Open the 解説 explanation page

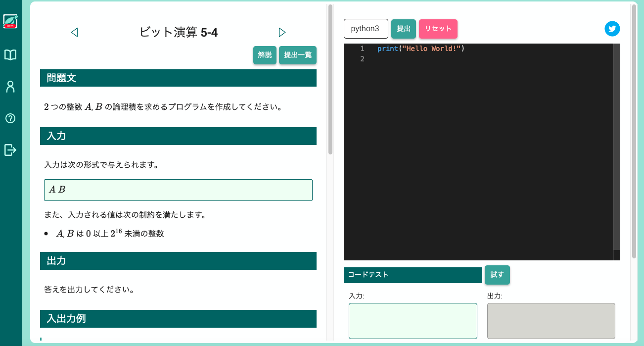coord(265,55)
